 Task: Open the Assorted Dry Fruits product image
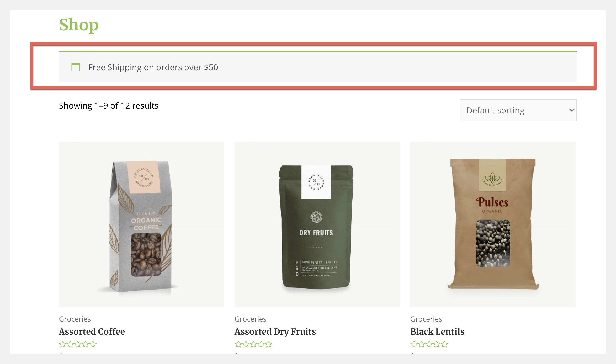click(317, 225)
